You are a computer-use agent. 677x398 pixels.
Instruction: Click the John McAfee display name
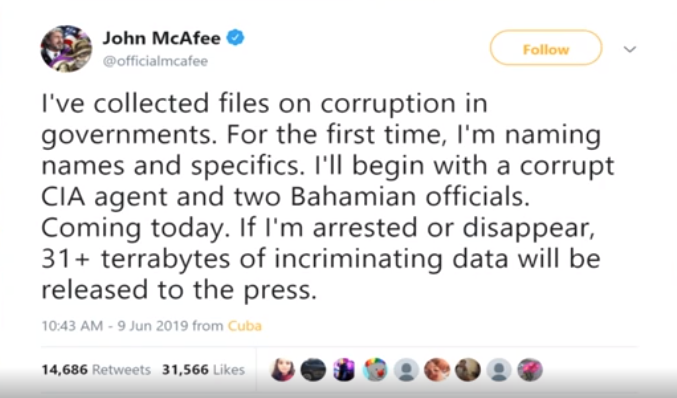pos(161,38)
